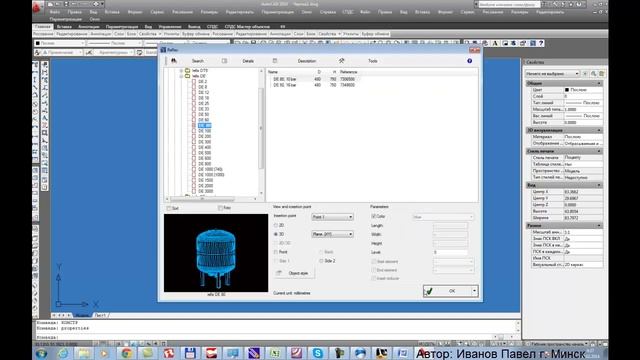Click the blue help icon in Reflex dialog
Screen dimensions: 640x360
[x=469, y=61]
